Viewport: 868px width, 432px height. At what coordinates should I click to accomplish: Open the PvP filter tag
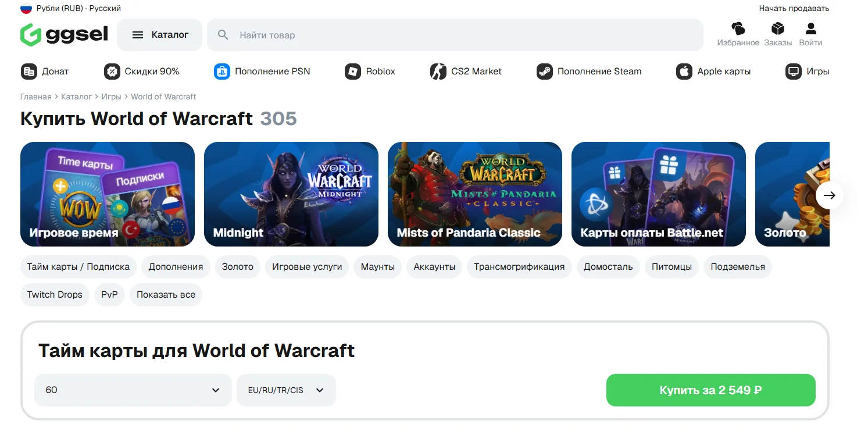click(x=109, y=295)
